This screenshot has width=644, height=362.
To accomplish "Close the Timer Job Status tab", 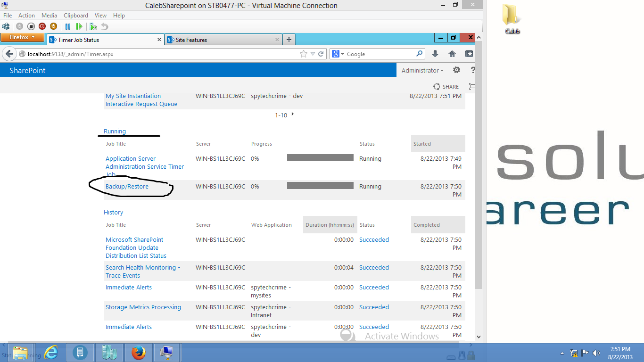I will click(x=159, y=40).
